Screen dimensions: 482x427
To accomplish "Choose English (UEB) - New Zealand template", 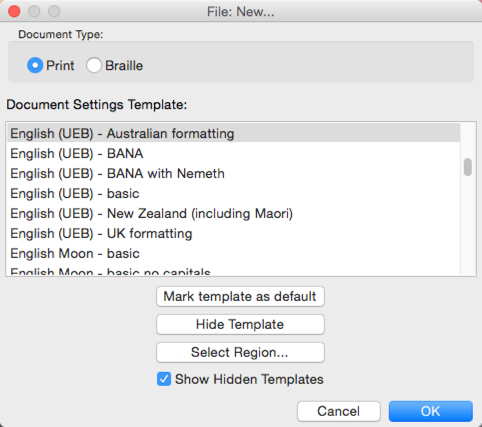I will pos(233,213).
